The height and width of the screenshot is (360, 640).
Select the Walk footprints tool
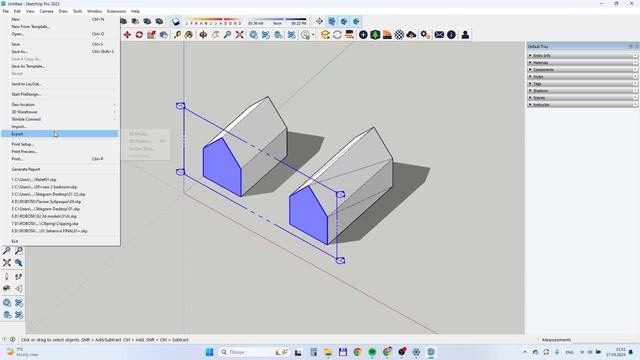18,277
